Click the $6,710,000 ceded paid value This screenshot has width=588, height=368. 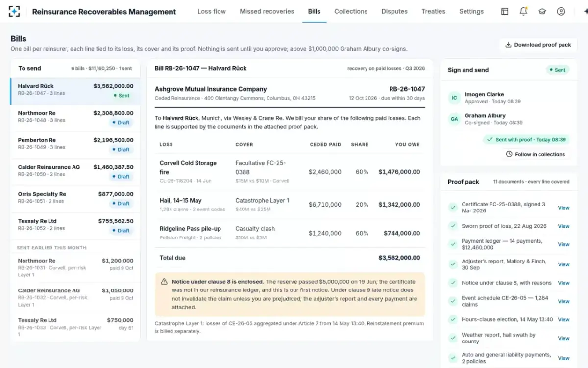click(325, 205)
